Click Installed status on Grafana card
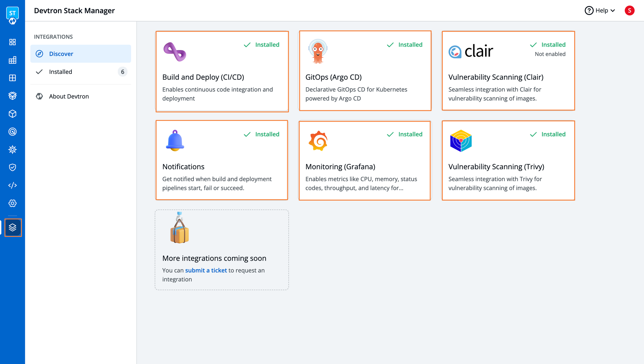Image resolution: width=644 pixels, height=364 pixels. click(x=404, y=134)
